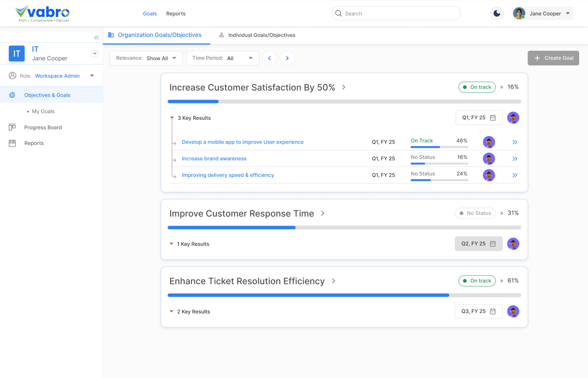Viewport: 588px width, 378px height.
Task: Click 46% progress bar of mobile app result
Action: click(x=439, y=147)
